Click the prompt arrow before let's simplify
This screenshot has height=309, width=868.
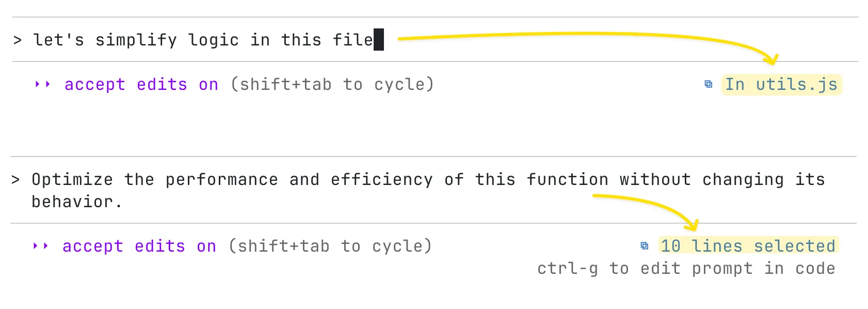[17, 39]
